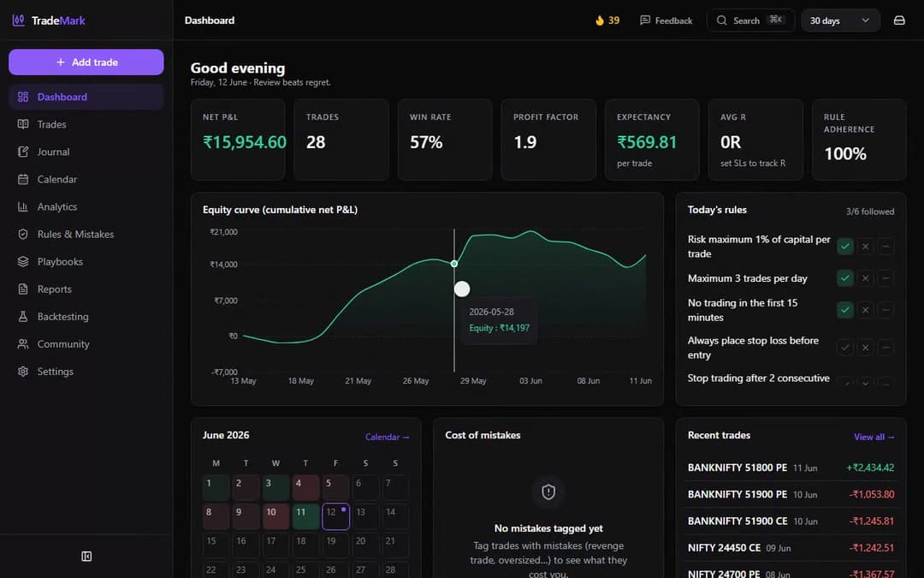This screenshot has height=578, width=924.
Task: Click the shield icon in Cost of mistakes
Action: pos(548,492)
